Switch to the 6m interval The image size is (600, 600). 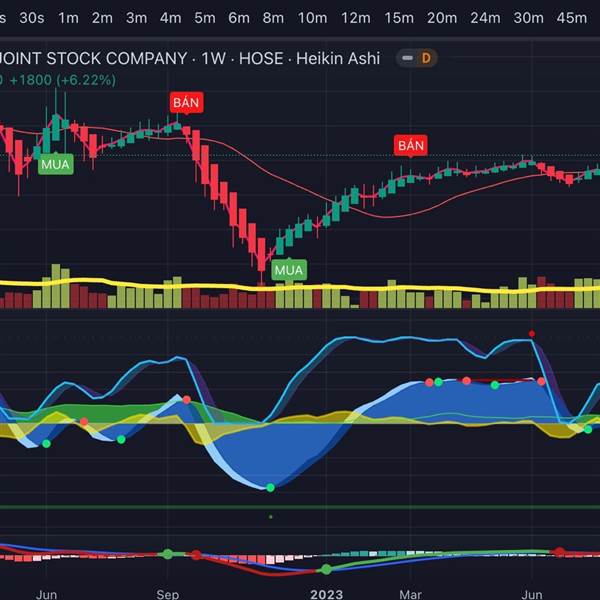tap(239, 18)
